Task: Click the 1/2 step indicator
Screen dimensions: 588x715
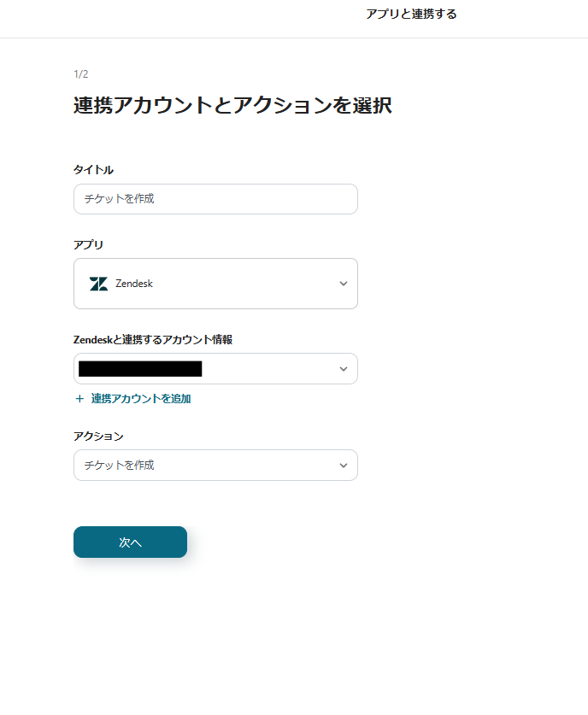Action: coord(81,74)
